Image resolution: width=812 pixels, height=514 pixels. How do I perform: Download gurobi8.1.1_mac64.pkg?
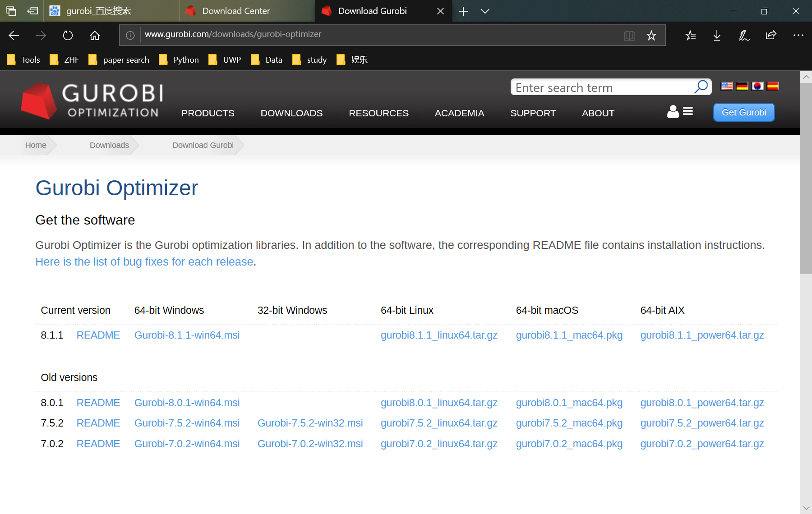point(569,335)
